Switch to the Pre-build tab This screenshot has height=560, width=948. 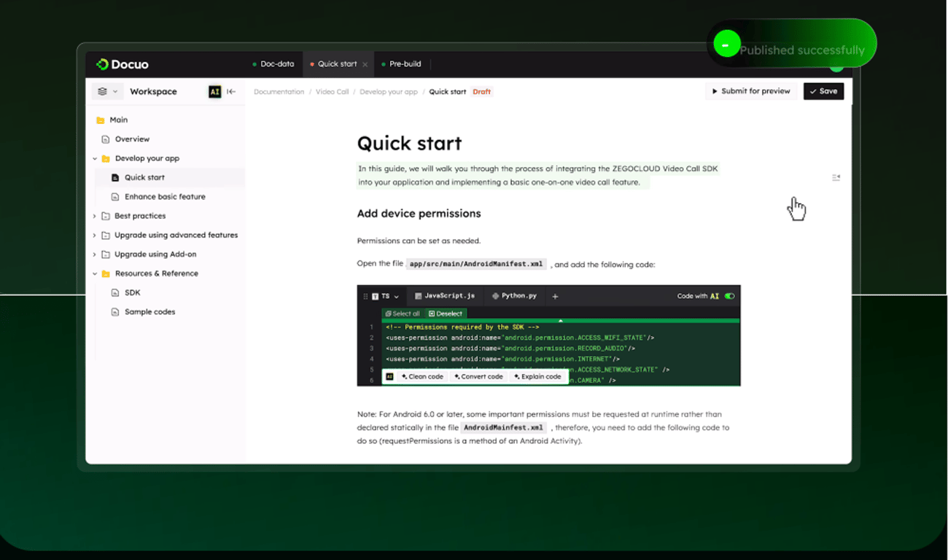click(402, 64)
